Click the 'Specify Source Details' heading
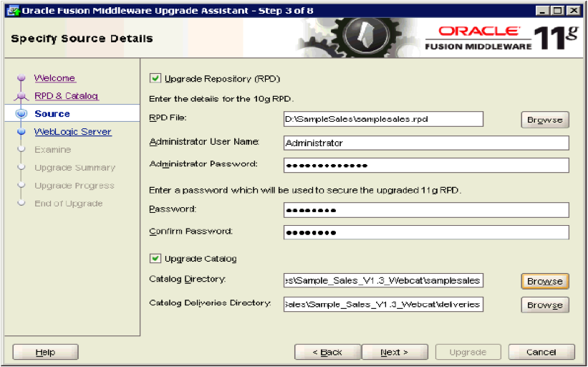The height and width of the screenshot is (367, 588). [82, 38]
